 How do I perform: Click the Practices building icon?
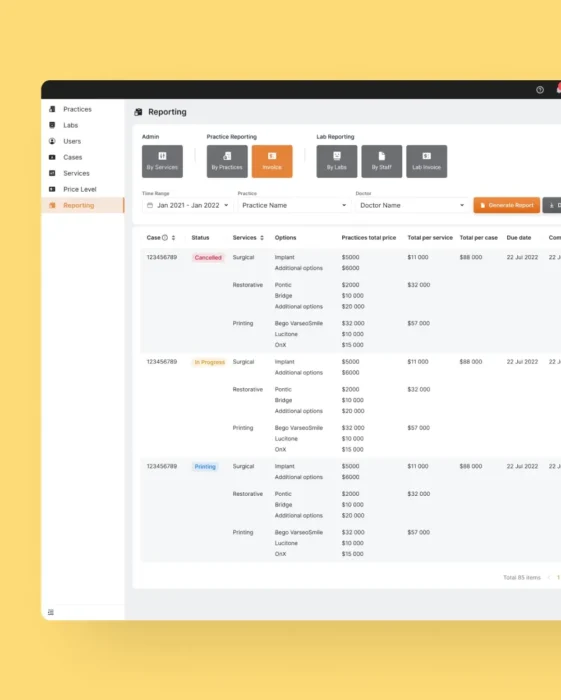[x=52, y=109]
